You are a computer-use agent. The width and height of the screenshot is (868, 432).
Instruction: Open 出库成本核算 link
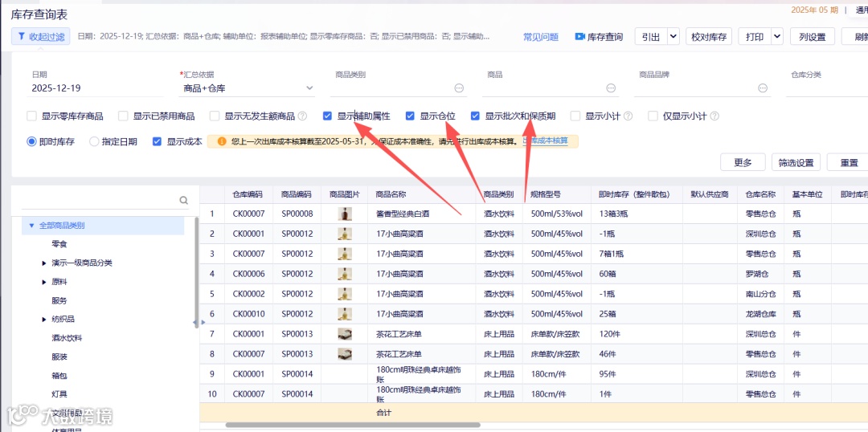545,141
